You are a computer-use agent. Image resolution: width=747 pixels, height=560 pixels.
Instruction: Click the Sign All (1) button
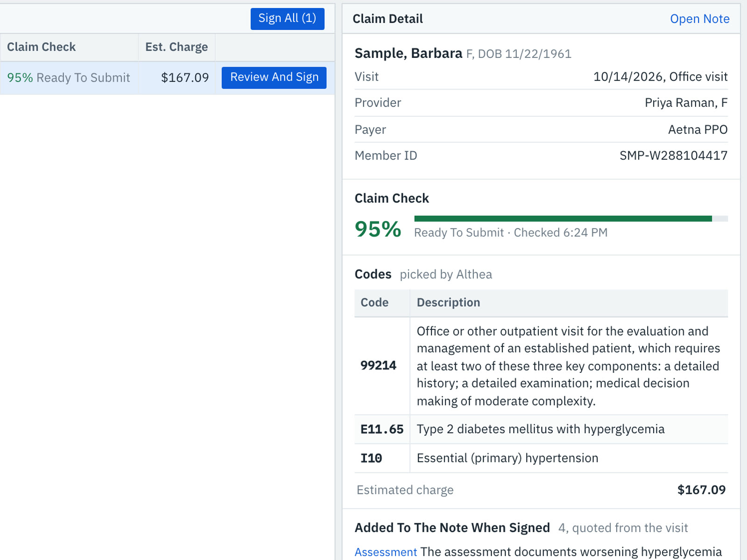pos(287,19)
